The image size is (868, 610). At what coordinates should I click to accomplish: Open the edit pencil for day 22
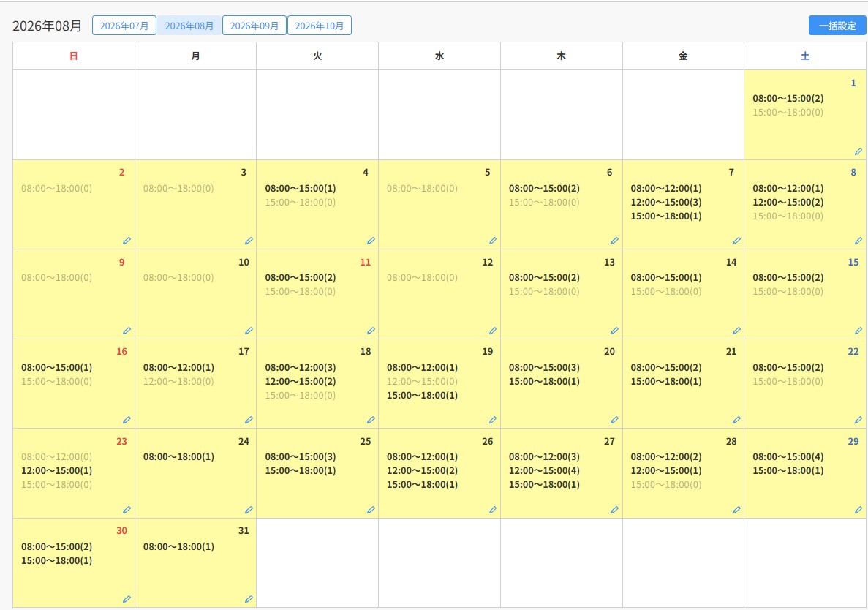point(858,420)
